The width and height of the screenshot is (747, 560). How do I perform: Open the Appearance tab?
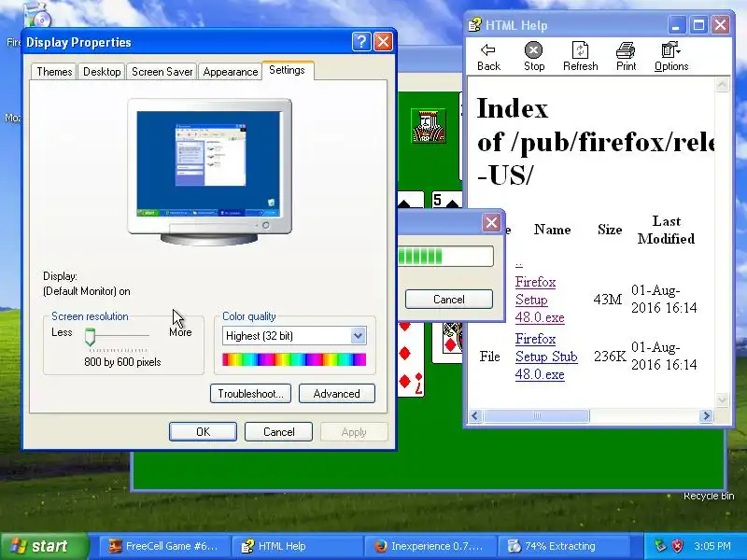click(x=230, y=72)
